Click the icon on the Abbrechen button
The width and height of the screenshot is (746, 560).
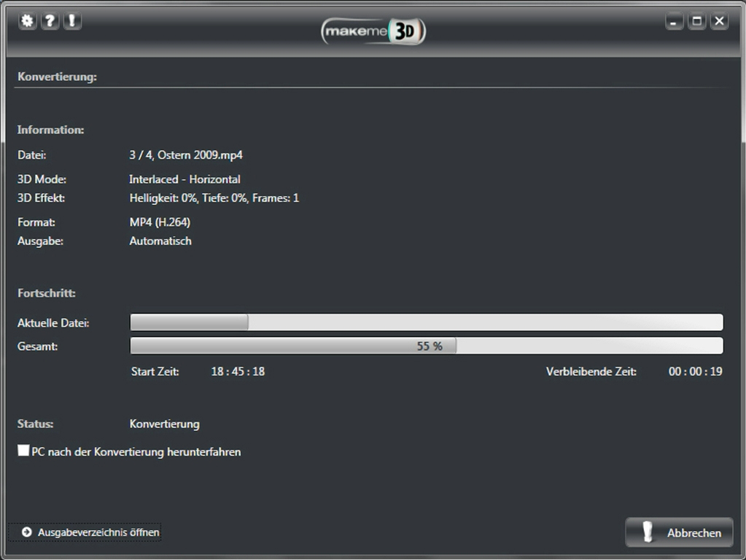tap(647, 532)
